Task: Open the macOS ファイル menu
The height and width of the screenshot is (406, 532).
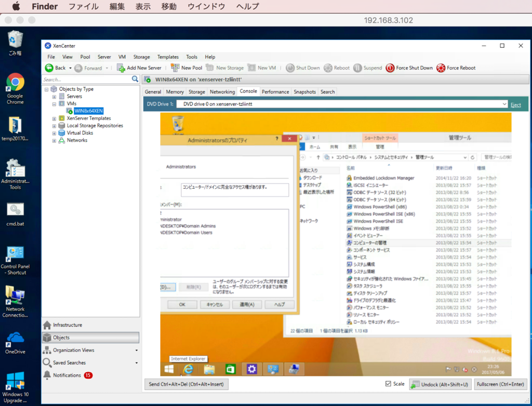Action: coord(84,6)
